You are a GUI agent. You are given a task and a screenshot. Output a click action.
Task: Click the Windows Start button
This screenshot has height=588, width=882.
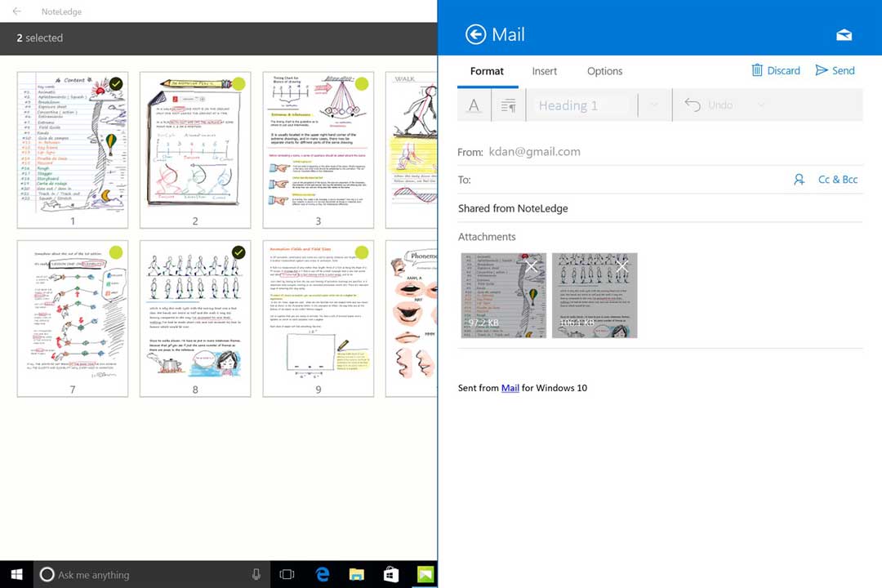click(16, 574)
